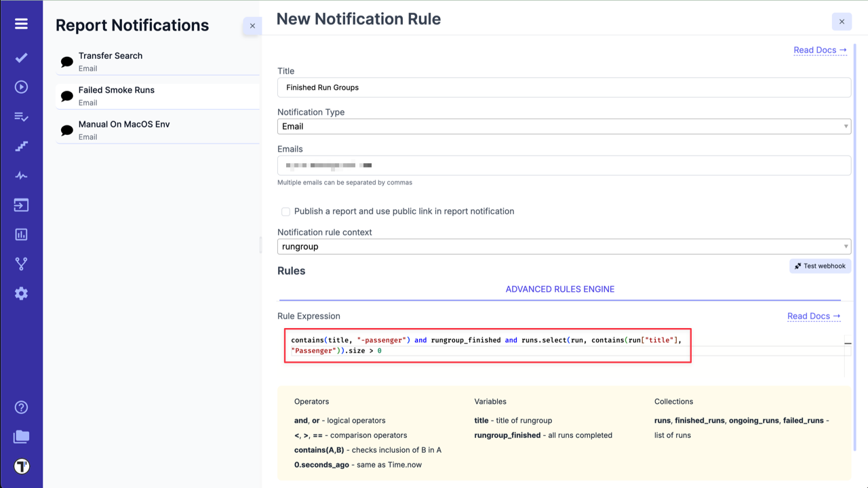Enable publishing a report with public link
The image size is (868, 488).
coord(285,211)
